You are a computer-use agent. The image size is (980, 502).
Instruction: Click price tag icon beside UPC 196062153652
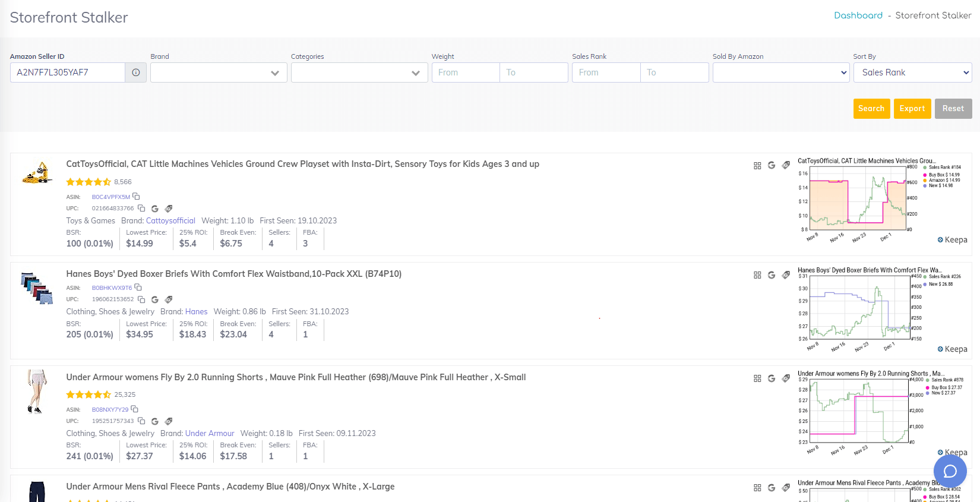pos(169,299)
